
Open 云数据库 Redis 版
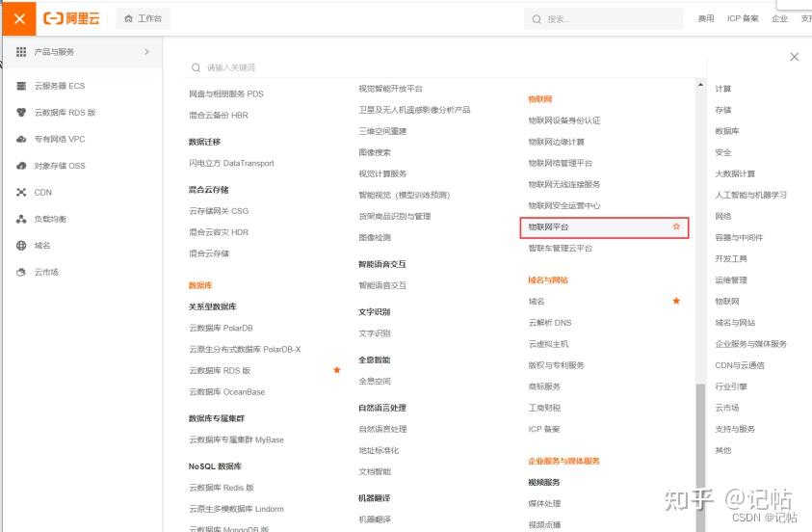(x=222, y=488)
